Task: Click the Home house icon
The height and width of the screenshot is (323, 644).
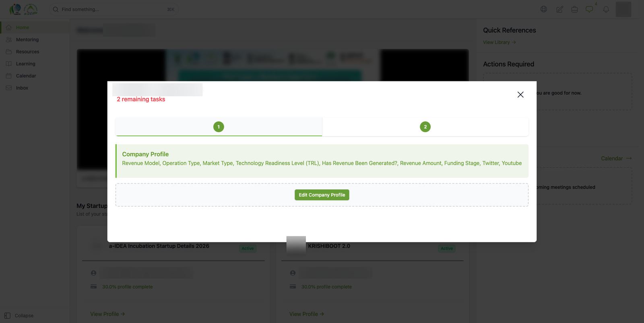Action: click(x=9, y=27)
